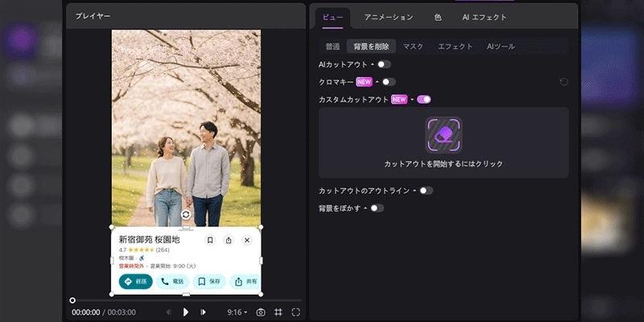
Task: Click the 保存 save button
Action: pos(209,282)
